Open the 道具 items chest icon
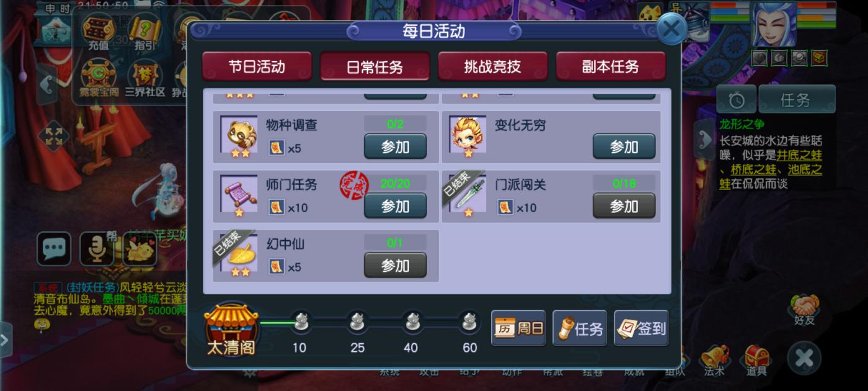 pyautogui.click(x=756, y=361)
